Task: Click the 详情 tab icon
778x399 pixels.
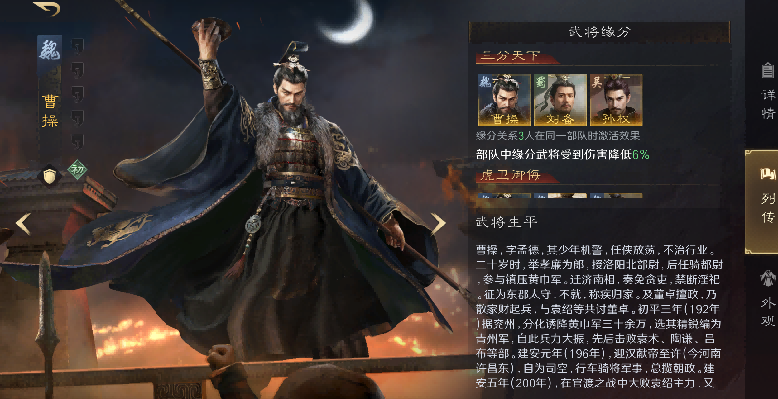Action: (768, 70)
